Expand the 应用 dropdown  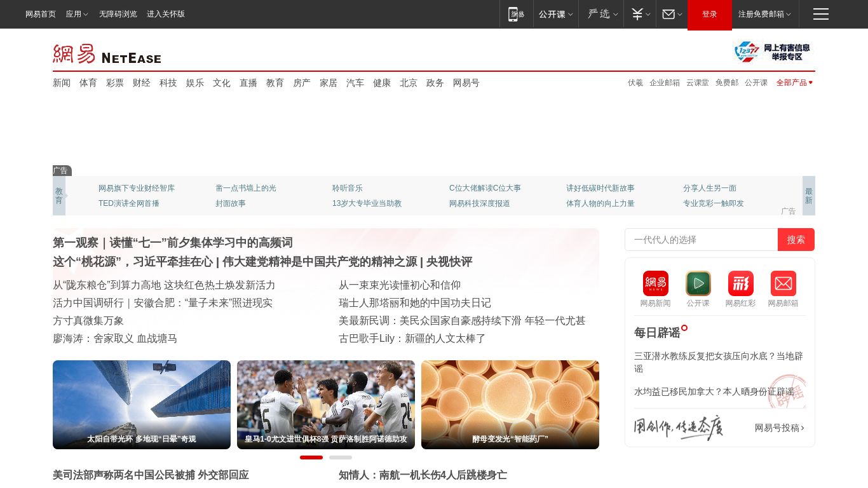click(x=77, y=14)
